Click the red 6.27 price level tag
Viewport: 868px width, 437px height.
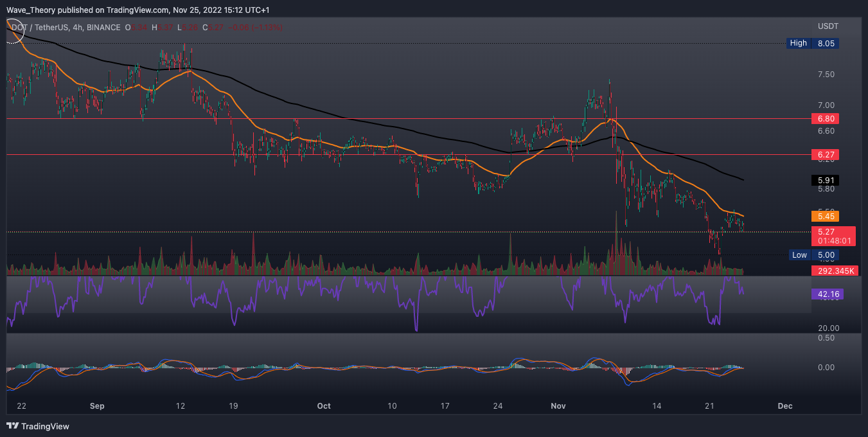tap(826, 155)
